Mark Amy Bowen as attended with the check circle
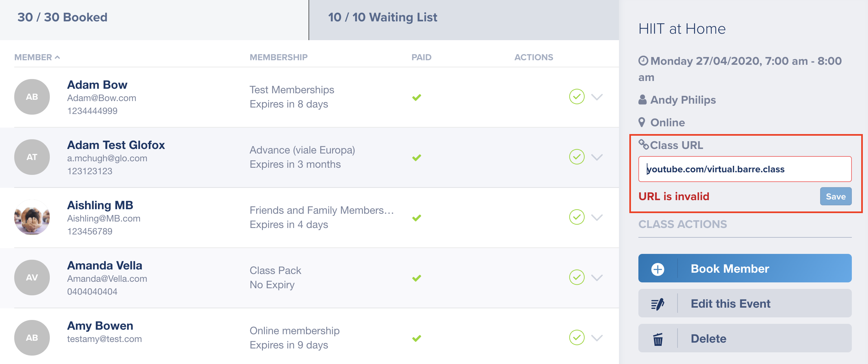Screen dimensions: 868x364 click(577, 338)
